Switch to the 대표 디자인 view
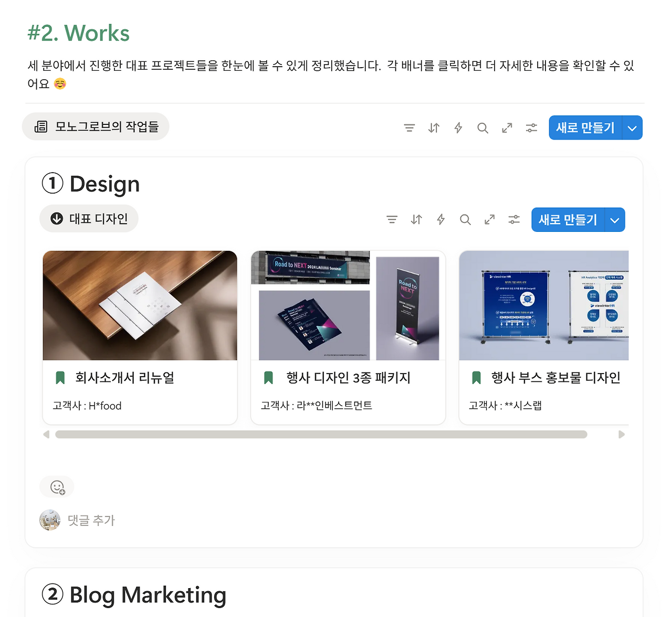The image size is (672, 617). tap(89, 218)
